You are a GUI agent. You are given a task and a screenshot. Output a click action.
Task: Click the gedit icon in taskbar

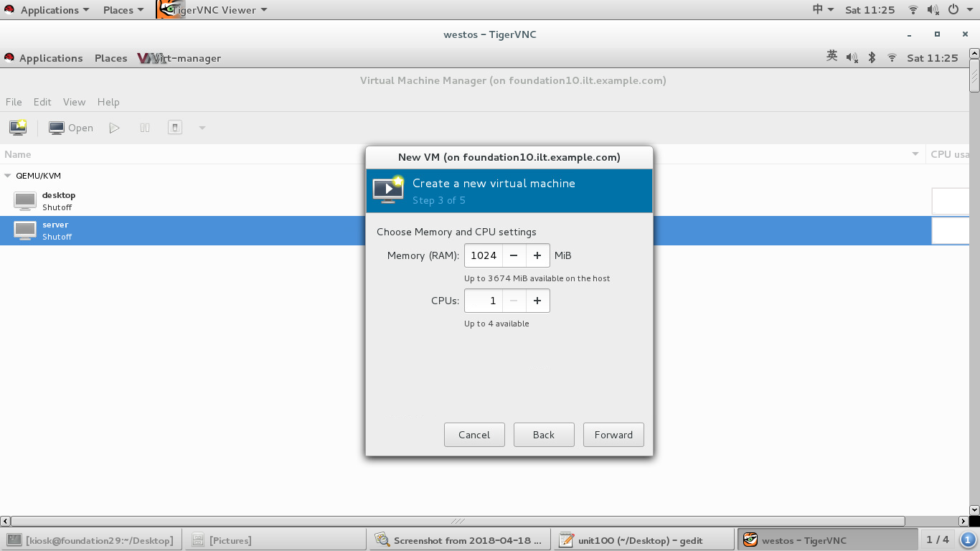coord(566,540)
